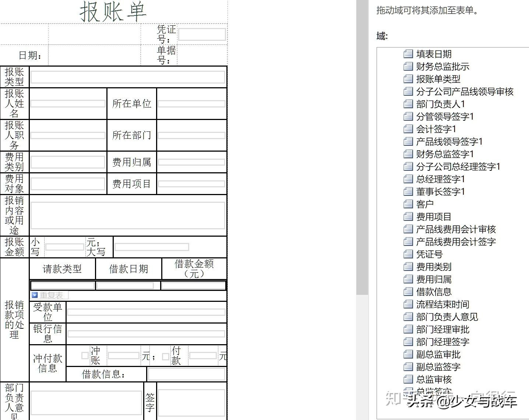Image resolution: width=529 pixels, height=420 pixels.
Task: Click the 会计签字1 field icon
Action: click(408, 129)
